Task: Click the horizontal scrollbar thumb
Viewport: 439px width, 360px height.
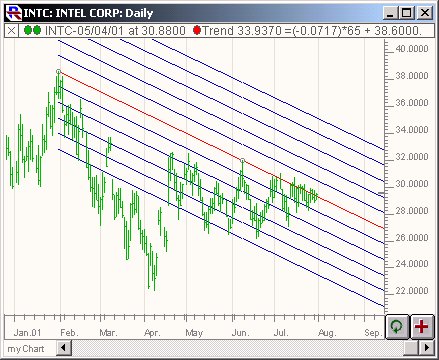Action: [x=412, y=349]
